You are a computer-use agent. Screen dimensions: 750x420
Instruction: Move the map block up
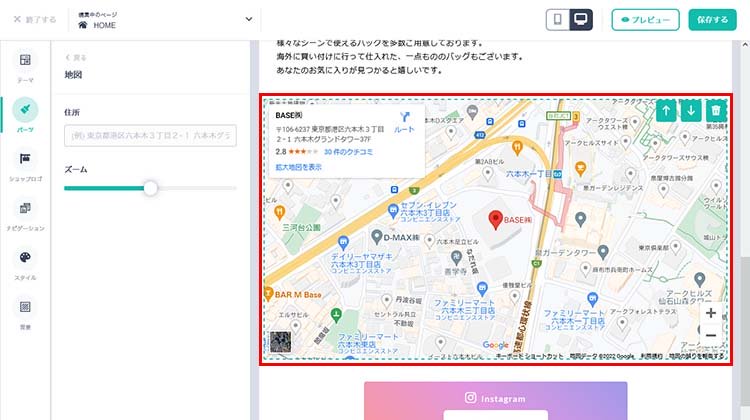pyautogui.click(x=666, y=111)
